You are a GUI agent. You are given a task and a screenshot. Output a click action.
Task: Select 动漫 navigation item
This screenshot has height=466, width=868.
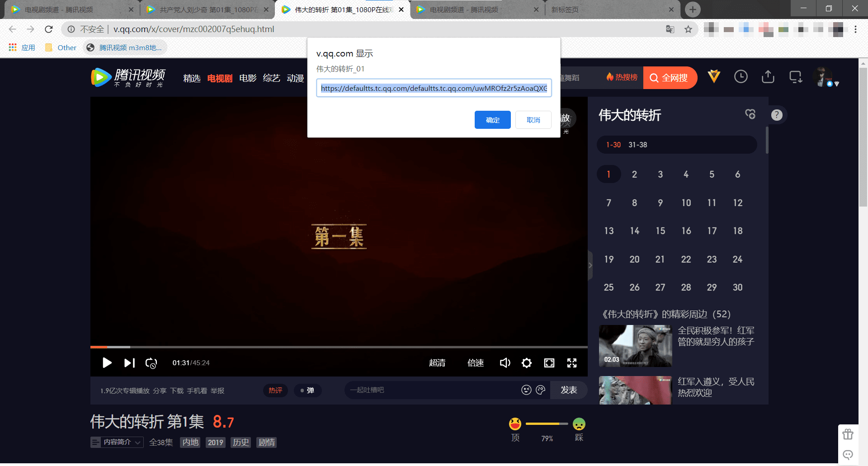click(295, 78)
